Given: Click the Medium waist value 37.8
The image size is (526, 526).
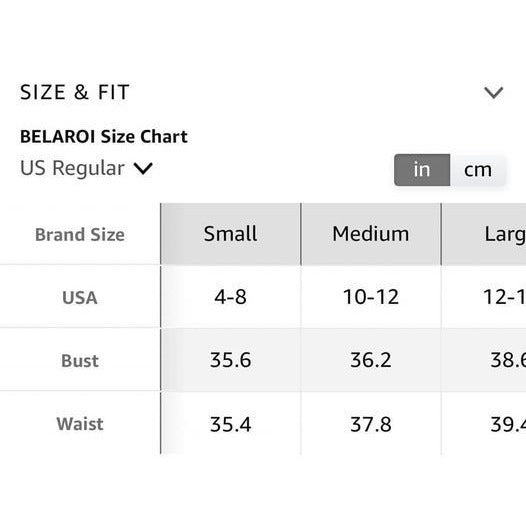Looking at the screenshot, I should (371, 424).
